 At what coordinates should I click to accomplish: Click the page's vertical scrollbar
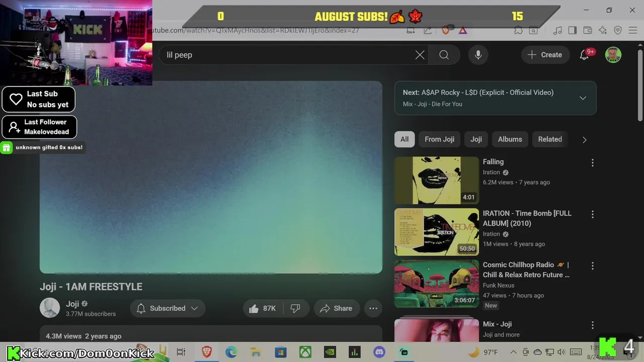[x=640, y=85]
